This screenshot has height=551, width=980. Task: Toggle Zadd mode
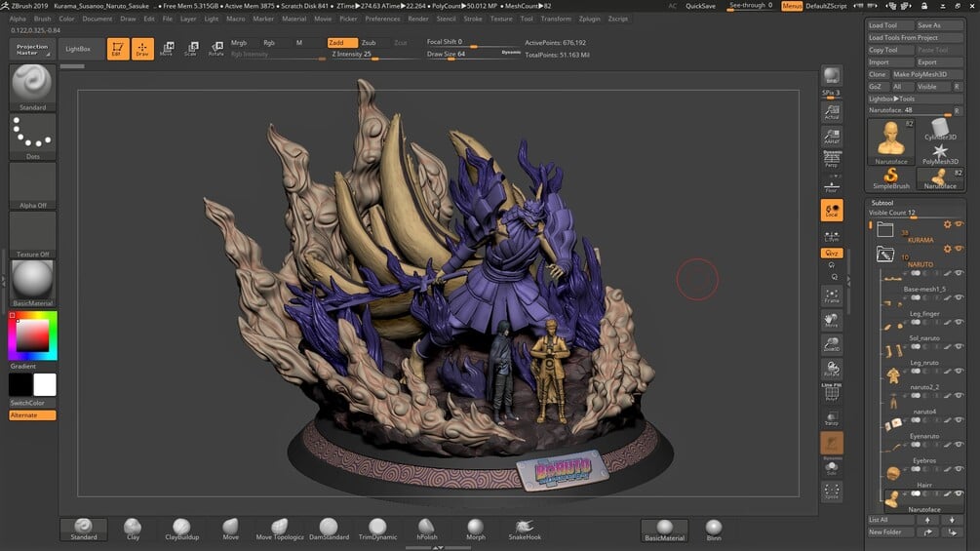pos(342,43)
